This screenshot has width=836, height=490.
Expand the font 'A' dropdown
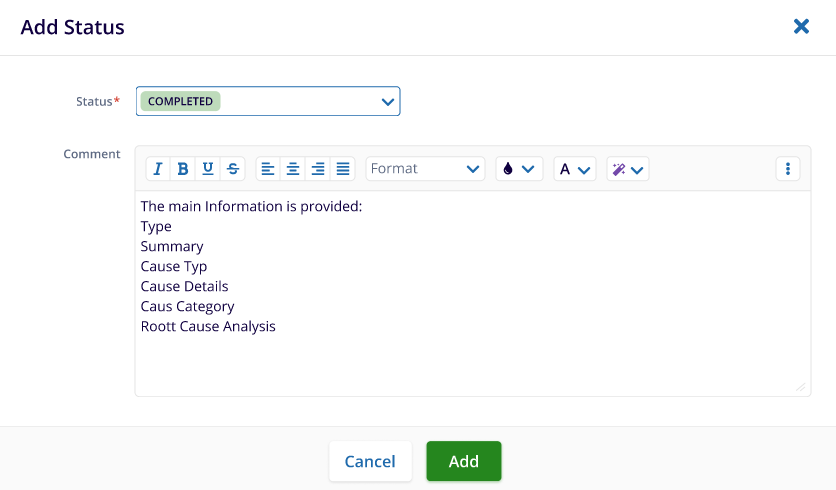tap(575, 169)
